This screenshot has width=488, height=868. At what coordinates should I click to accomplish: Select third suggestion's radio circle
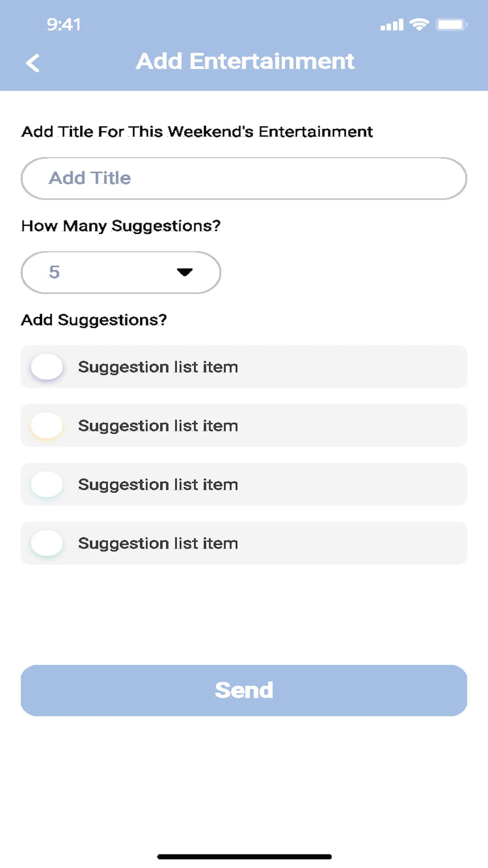47,484
